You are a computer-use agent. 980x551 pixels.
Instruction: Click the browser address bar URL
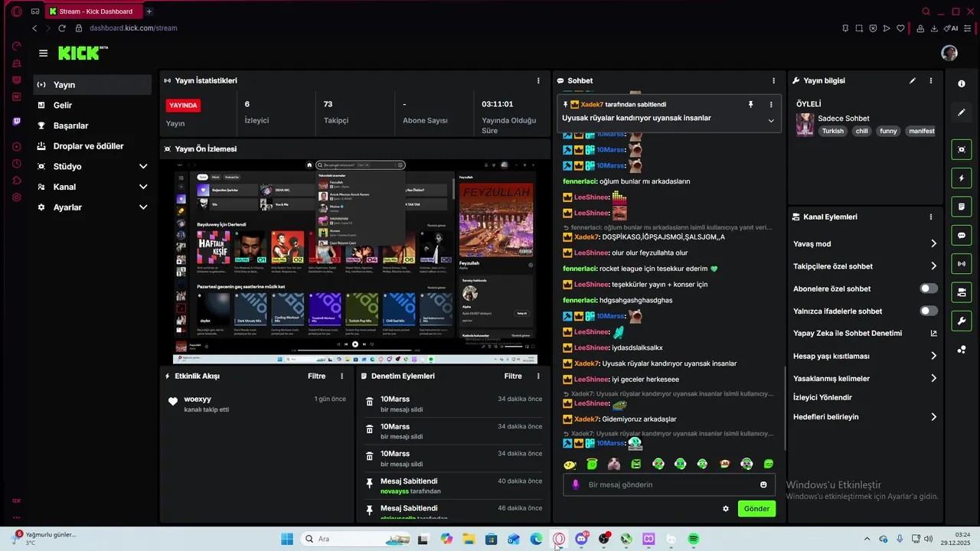[133, 28]
